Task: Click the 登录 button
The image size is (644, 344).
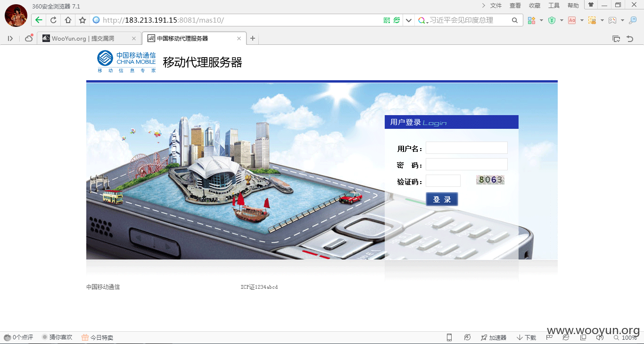Action: (442, 199)
